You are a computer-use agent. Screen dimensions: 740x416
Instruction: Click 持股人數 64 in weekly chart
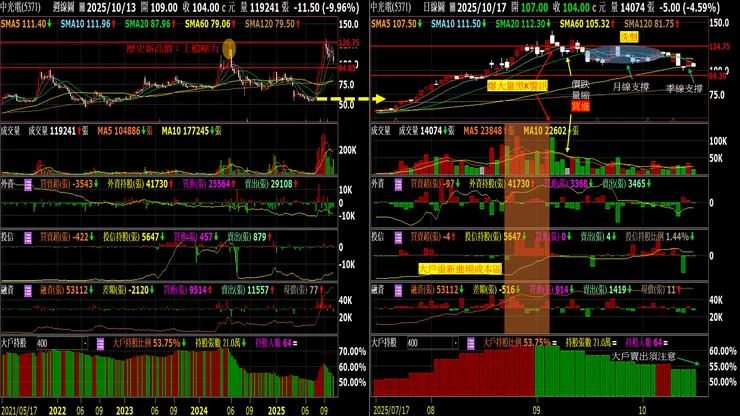(x=276, y=343)
